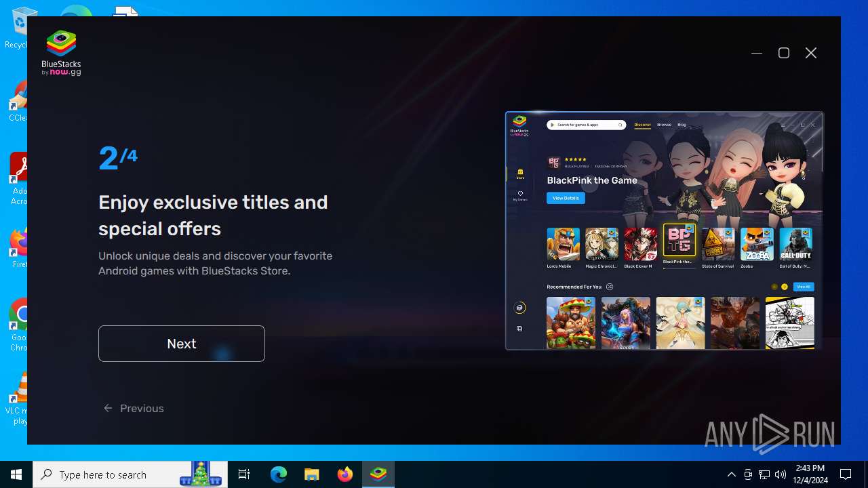This screenshot has height=488, width=868.
Task: Show hidden system tray icons
Action: (x=731, y=474)
